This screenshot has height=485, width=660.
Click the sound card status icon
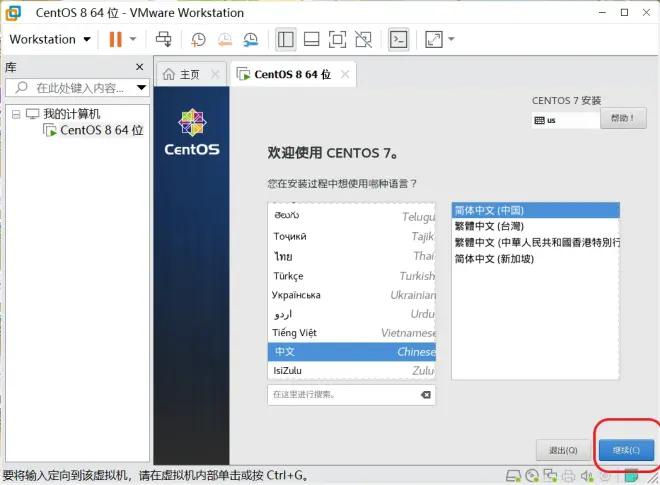coord(587,476)
